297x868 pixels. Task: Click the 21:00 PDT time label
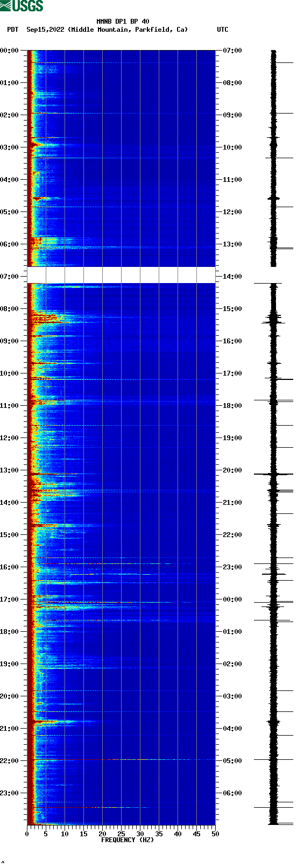tap(10, 729)
